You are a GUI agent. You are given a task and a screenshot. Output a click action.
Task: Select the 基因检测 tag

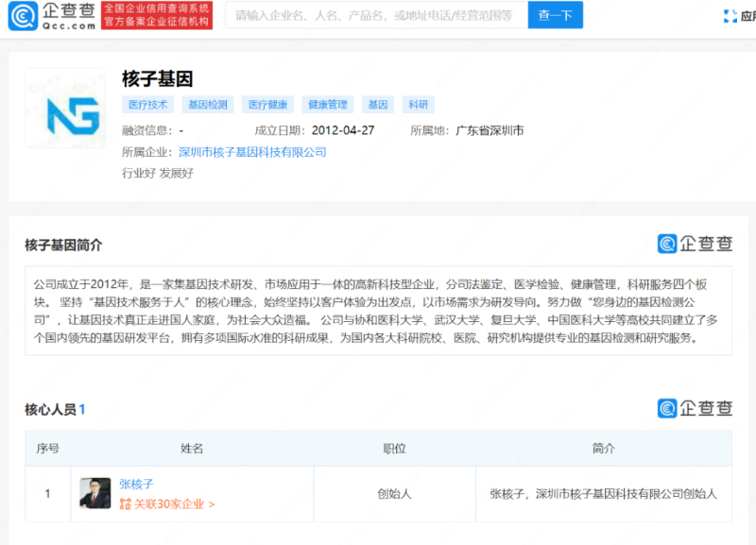coord(208,104)
